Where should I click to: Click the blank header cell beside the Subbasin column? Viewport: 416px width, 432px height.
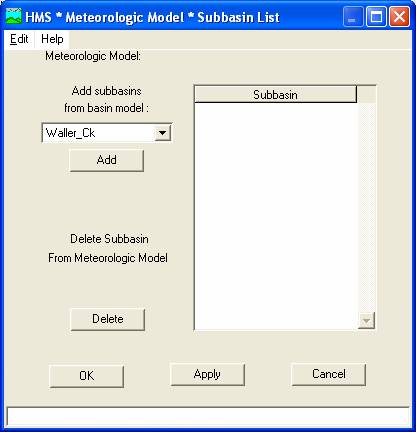[x=366, y=95]
